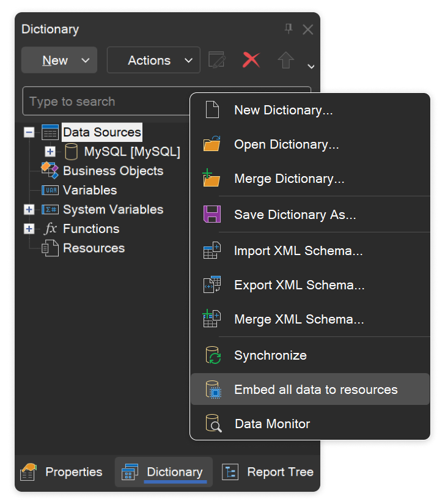Image resolution: width=445 pixels, height=504 pixels.
Task: Expand the System Variables node
Action: coord(29,210)
